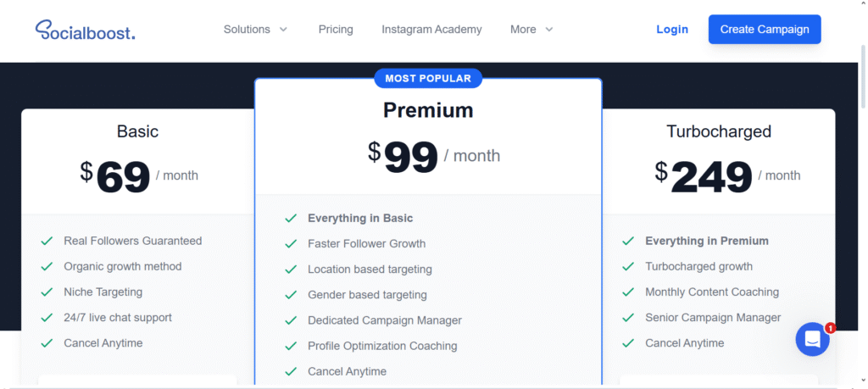Click the Create Campaign button
This screenshot has width=868, height=389.
(x=765, y=30)
